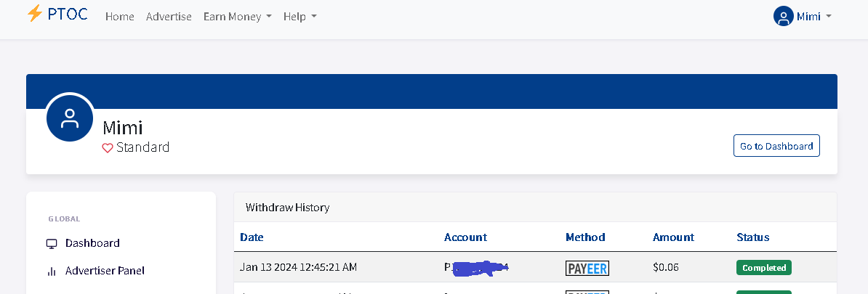The height and width of the screenshot is (294, 868).
Task: Click the Amount column header
Action: [673, 237]
